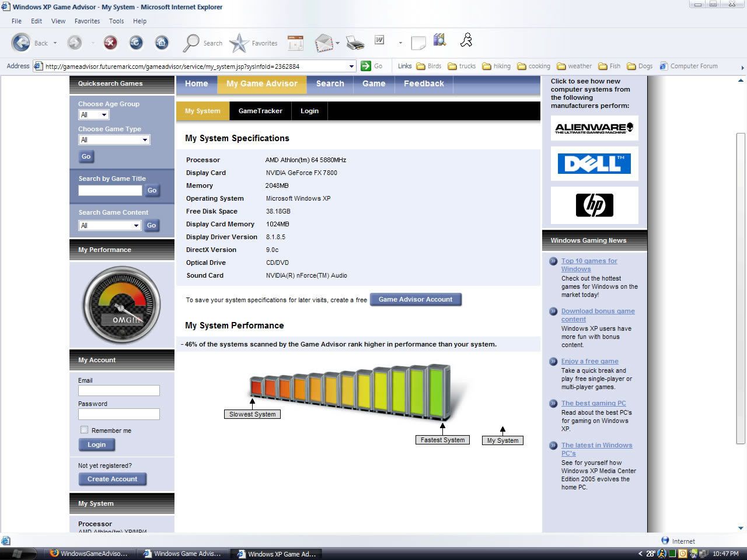Image resolution: width=747 pixels, height=560 pixels.
Task: Switch to the Home site tab
Action: point(197,83)
